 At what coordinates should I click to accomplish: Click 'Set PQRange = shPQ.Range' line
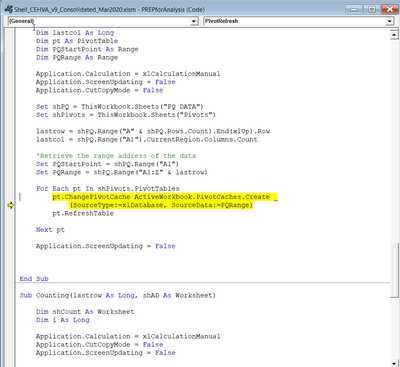point(122,173)
